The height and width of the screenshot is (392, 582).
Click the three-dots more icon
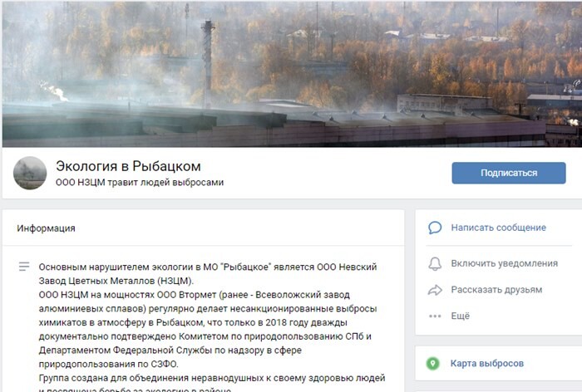435,316
